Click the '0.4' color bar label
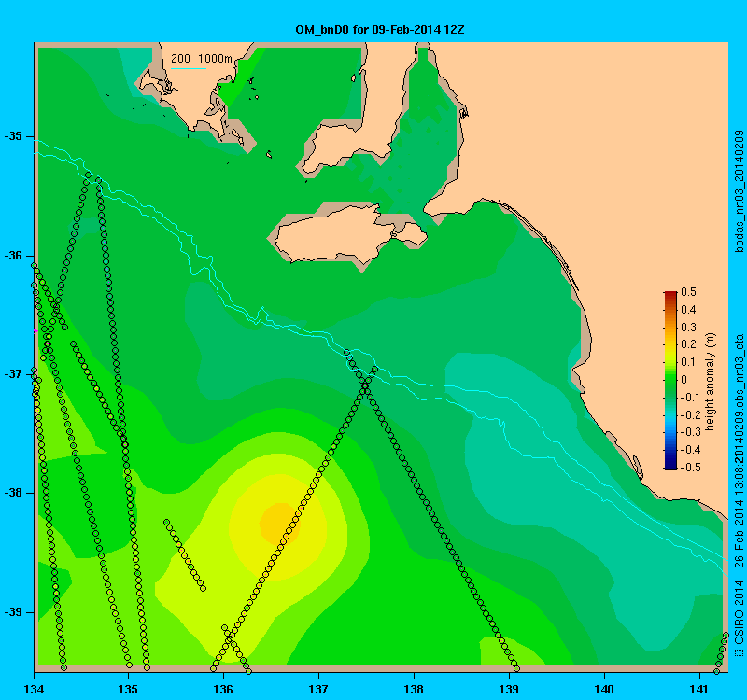Image resolution: width=747 pixels, height=700 pixels. pos(688,310)
